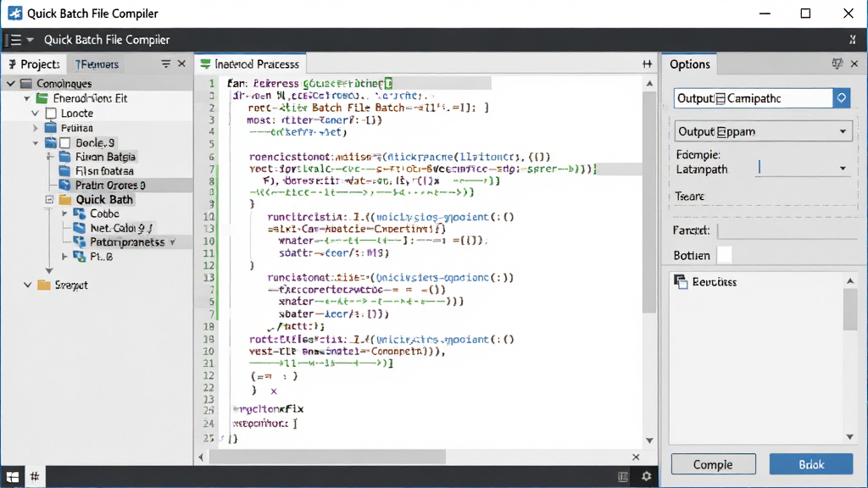Click the Filsn foatraa folder icon

click(x=64, y=171)
